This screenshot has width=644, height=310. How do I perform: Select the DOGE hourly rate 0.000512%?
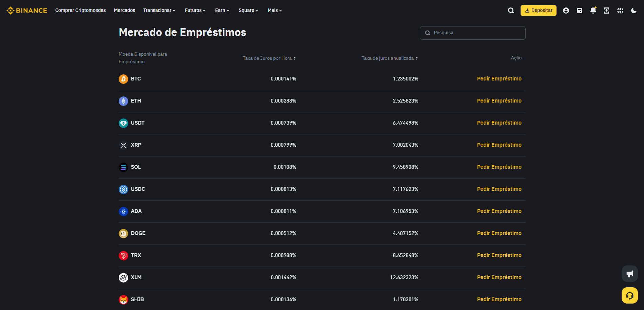click(284, 233)
